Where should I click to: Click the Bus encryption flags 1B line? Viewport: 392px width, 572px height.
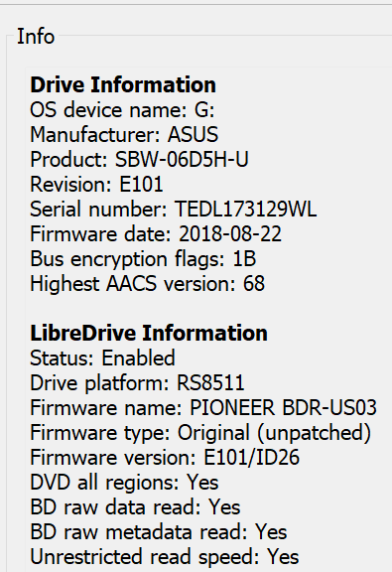143,258
